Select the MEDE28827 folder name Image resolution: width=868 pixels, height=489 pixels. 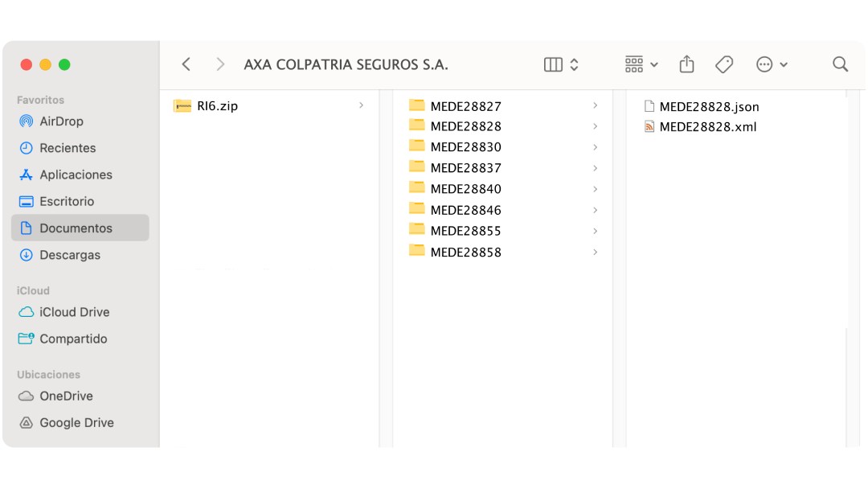tap(465, 106)
